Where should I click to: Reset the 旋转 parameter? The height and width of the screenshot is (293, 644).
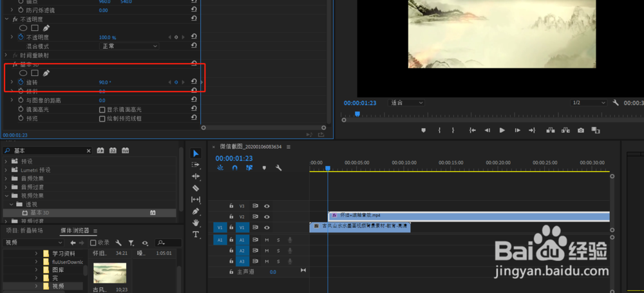tap(194, 82)
